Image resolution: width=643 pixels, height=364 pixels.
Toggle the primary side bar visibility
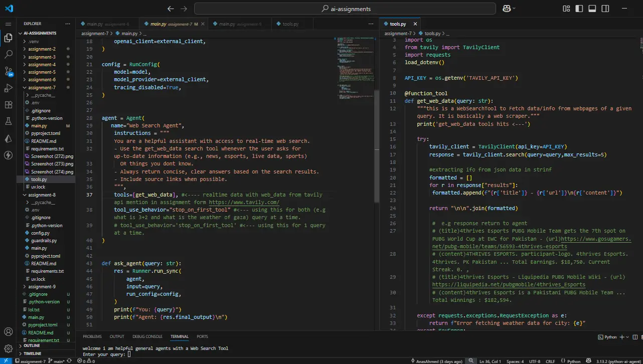[x=579, y=9]
